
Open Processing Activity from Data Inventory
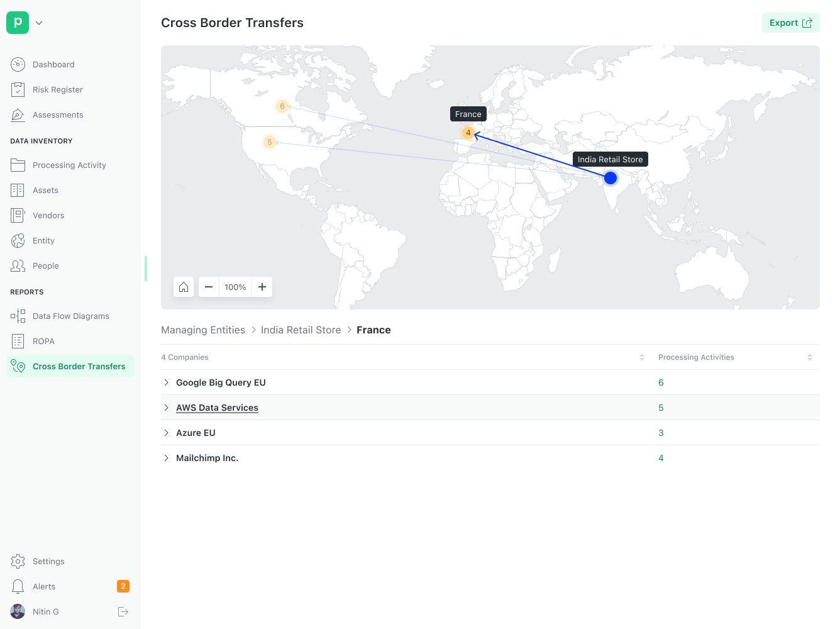click(70, 165)
